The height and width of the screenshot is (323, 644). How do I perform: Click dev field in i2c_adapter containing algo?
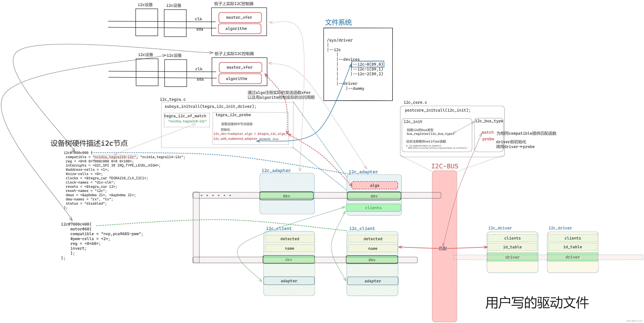[x=374, y=196]
